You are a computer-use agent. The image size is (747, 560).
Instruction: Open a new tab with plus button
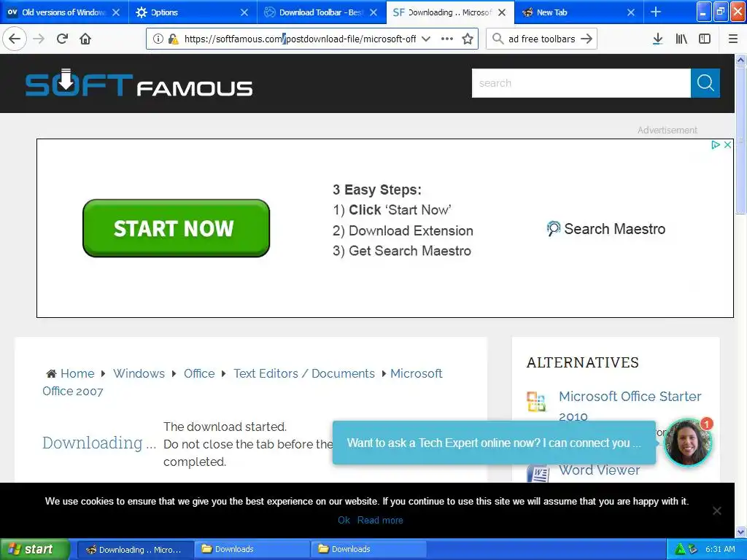(x=656, y=12)
